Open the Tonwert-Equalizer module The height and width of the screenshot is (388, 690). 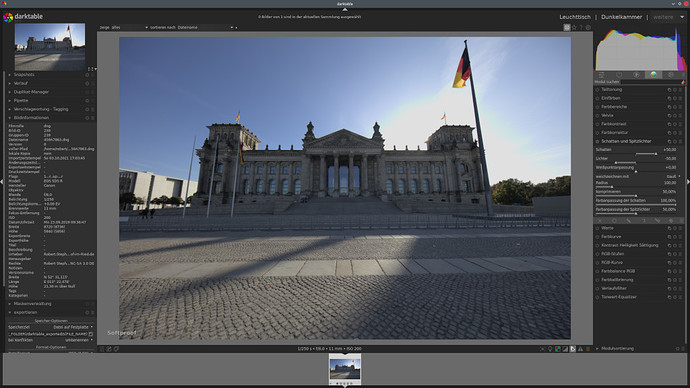619,297
